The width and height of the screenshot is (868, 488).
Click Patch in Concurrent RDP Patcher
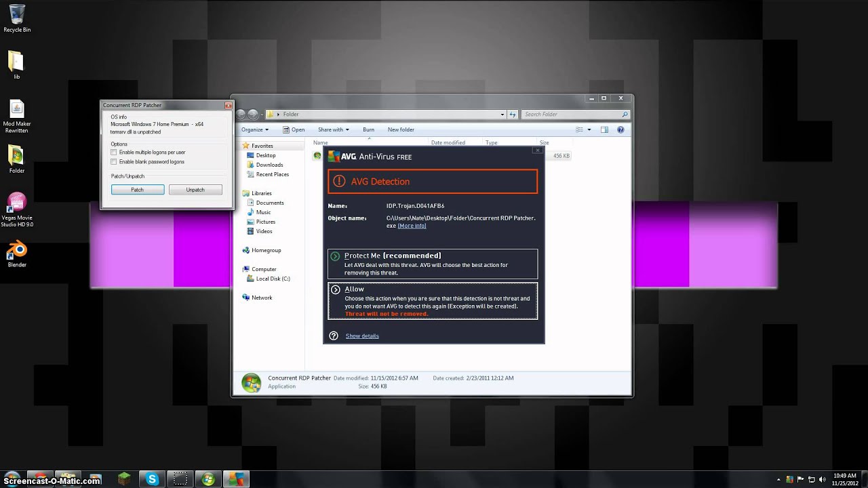[137, 190]
